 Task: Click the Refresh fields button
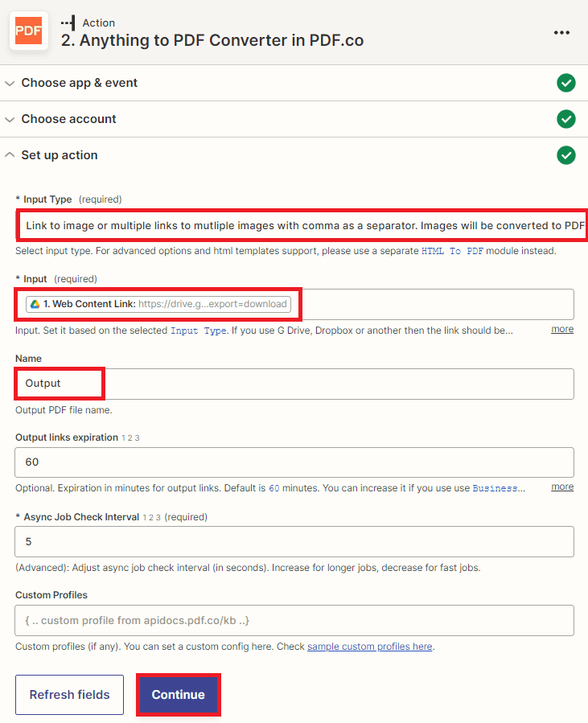coord(69,694)
